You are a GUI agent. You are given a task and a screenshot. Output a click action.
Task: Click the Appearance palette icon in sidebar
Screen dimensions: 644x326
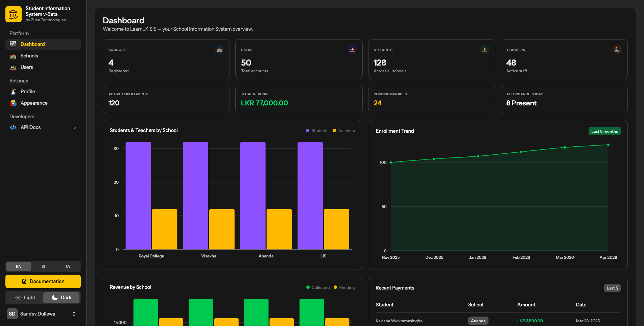coord(13,103)
